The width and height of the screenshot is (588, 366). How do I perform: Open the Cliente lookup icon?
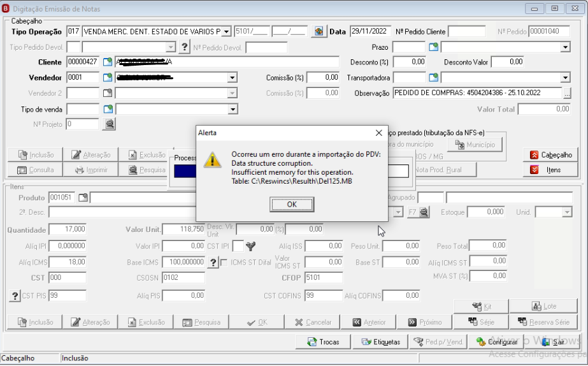tap(108, 62)
